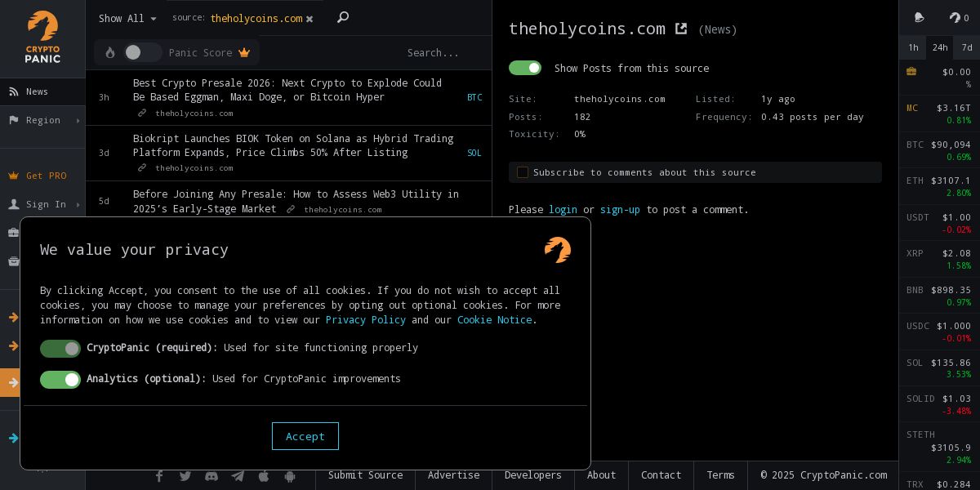
Task: Open the Cookie Notice link
Action: click(x=495, y=319)
